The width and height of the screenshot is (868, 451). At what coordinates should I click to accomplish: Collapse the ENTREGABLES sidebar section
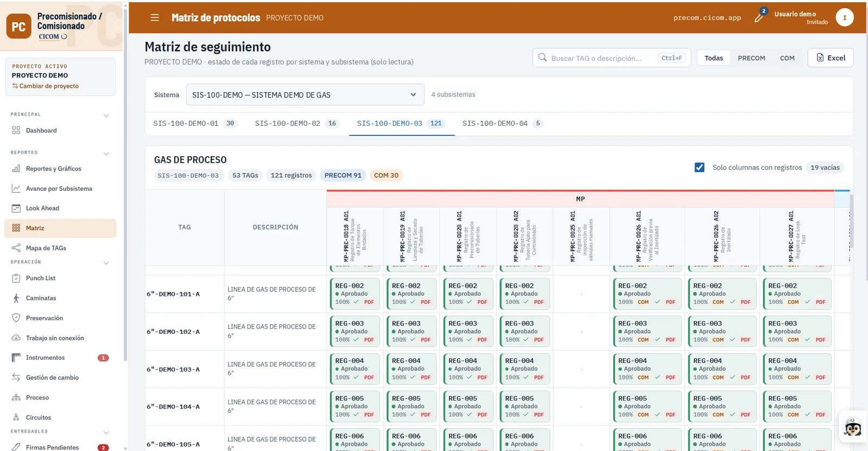point(106,433)
